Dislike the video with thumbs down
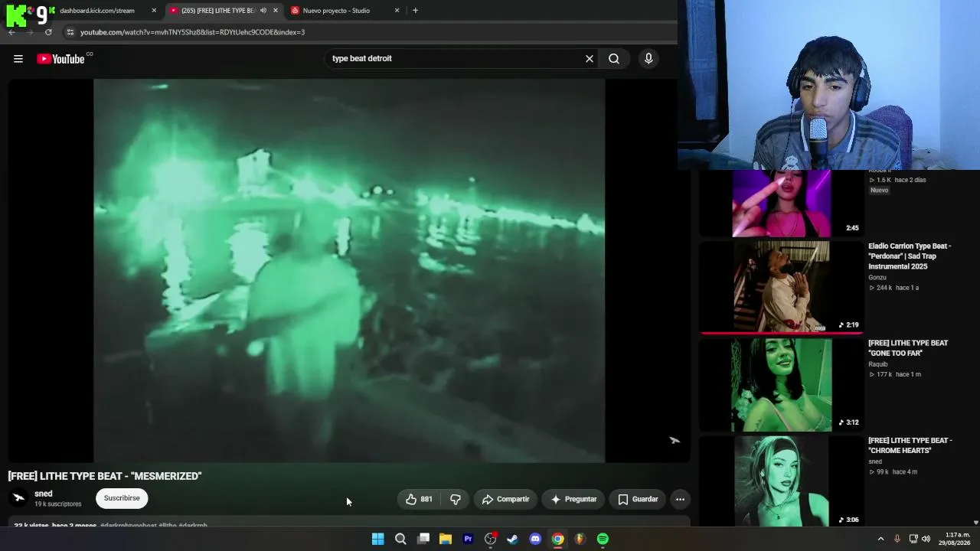Screen dimensions: 980x551 coord(456,499)
